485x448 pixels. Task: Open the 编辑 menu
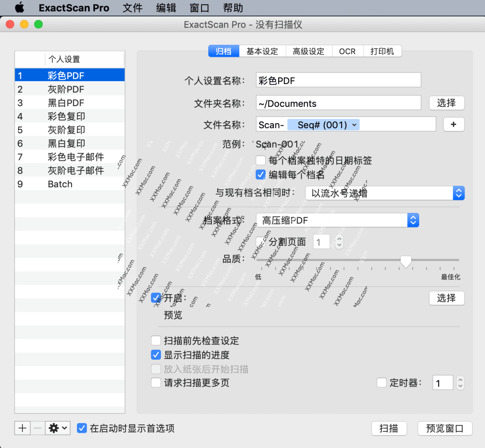[166, 8]
